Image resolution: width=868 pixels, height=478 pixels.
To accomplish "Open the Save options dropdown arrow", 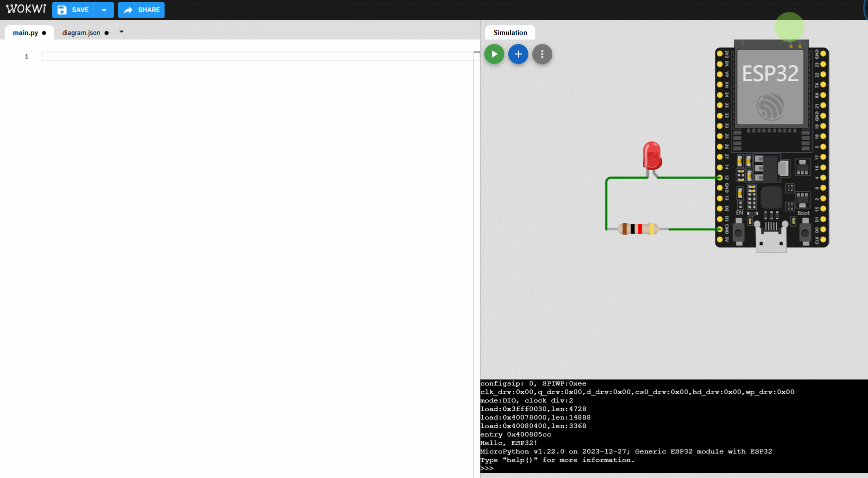I will [x=104, y=10].
